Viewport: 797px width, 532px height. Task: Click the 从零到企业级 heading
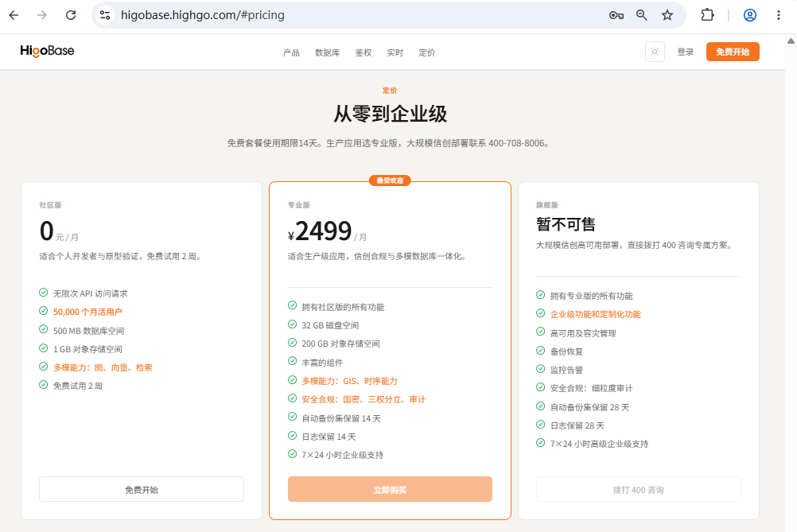[390, 114]
